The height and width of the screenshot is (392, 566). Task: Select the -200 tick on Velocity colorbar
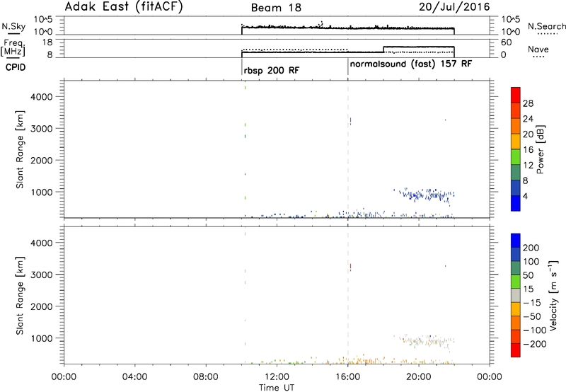pyautogui.click(x=533, y=344)
